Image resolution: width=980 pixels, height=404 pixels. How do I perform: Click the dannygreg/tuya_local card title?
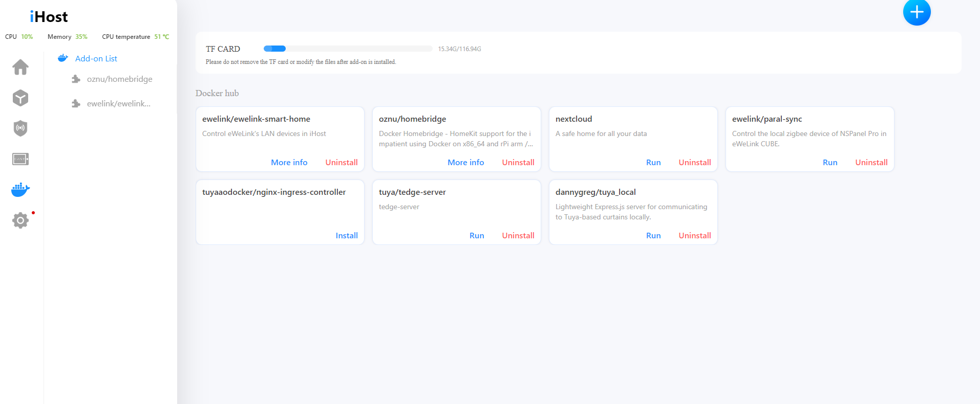[595, 192]
